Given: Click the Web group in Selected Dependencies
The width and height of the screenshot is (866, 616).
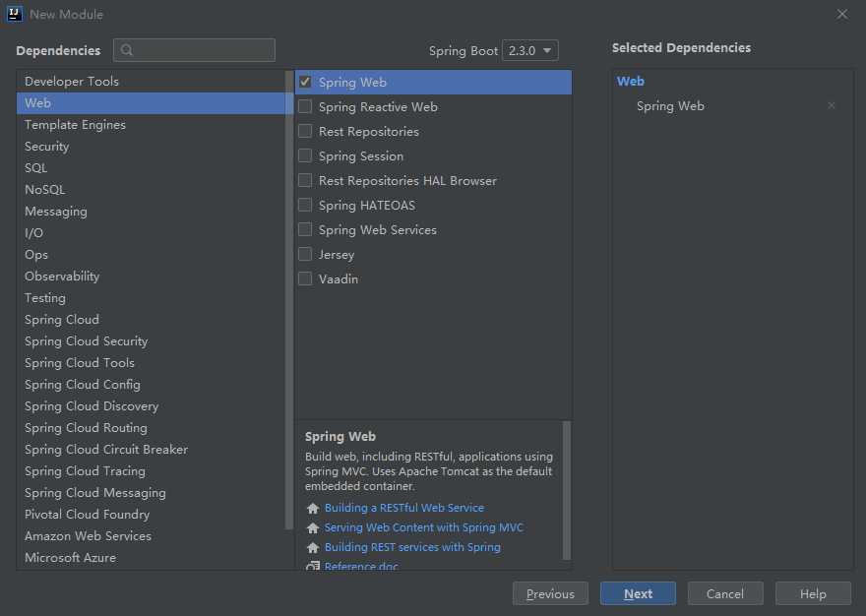Looking at the screenshot, I should tap(630, 82).
